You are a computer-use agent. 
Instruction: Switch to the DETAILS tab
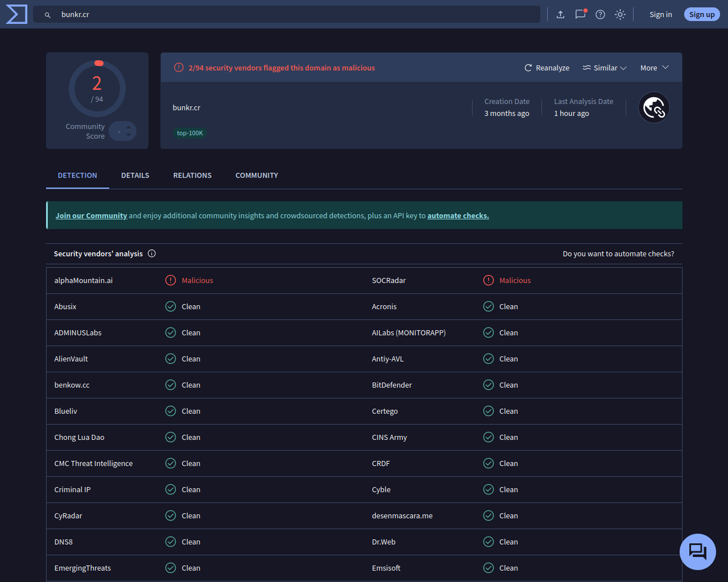click(135, 176)
